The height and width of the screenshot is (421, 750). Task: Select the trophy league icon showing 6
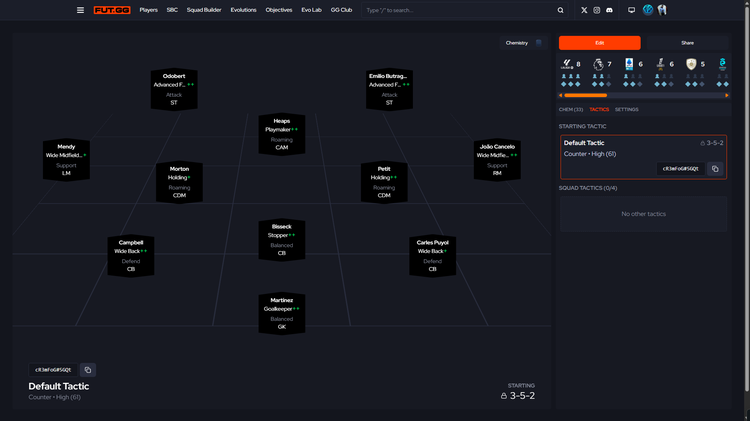pyautogui.click(x=660, y=64)
